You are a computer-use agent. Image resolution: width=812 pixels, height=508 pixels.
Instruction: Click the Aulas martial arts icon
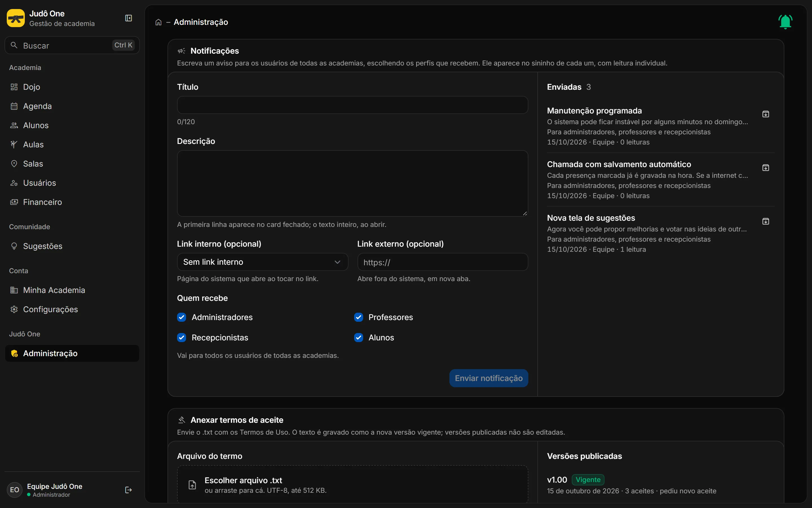click(x=14, y=144)
